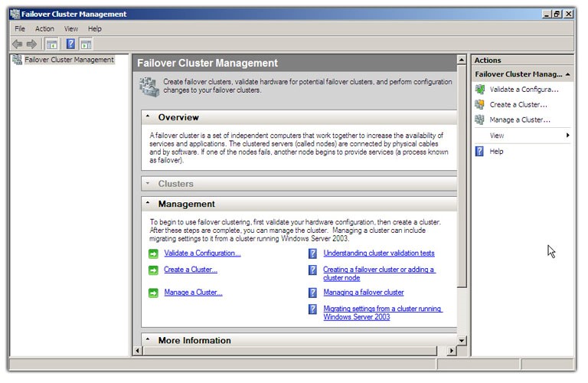Toggle the Show/Hide Action Pane toolbar icon
The image size is (588, 383).
(x=87, y=44)
